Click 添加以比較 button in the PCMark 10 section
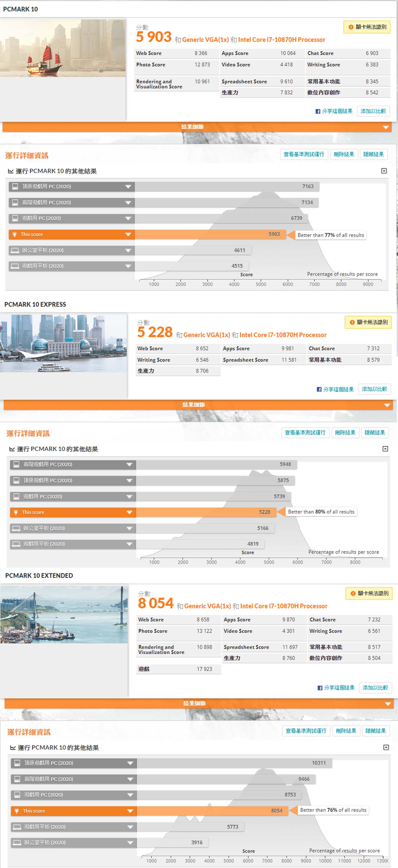 pos(373,111)
